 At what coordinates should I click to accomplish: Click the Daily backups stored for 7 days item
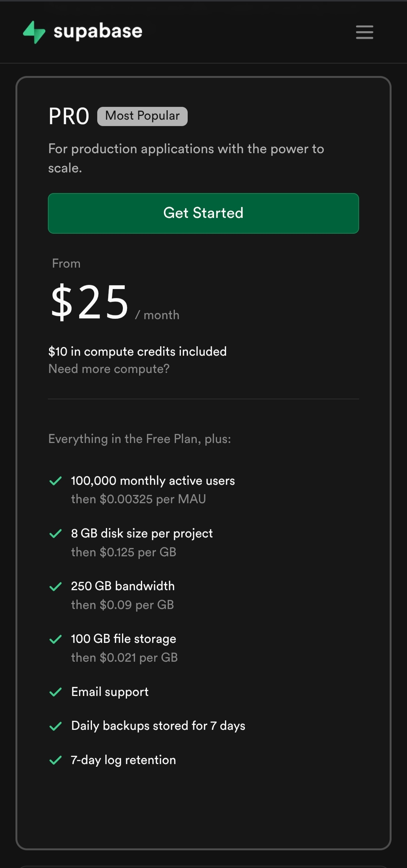[x=158, y=726]
